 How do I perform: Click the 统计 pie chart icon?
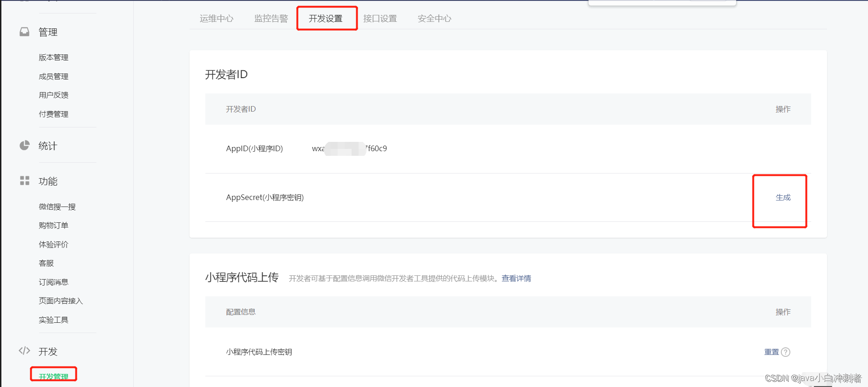[25, 146]
